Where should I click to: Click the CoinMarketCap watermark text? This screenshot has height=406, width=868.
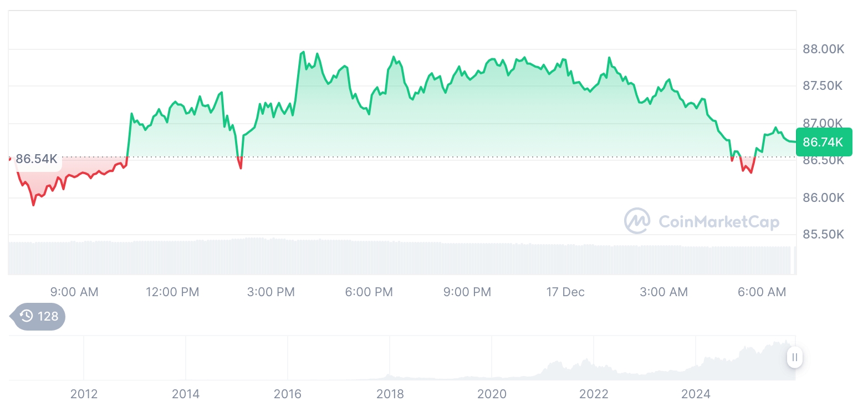[x=718, y=222]
